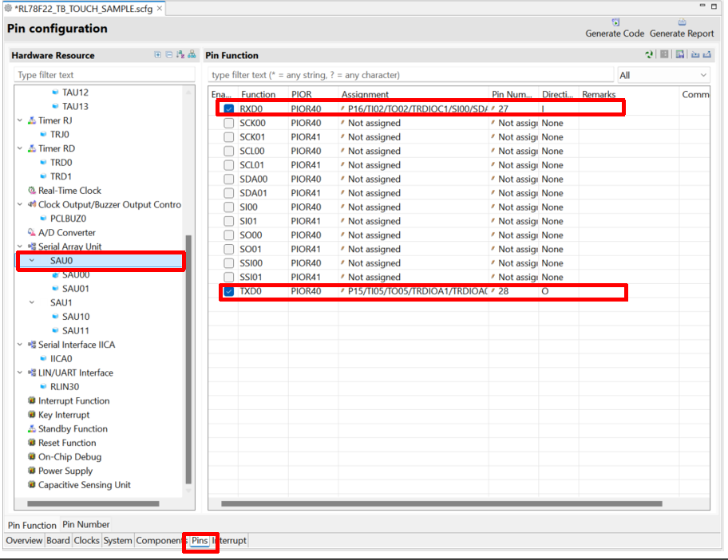Click the Generate Code icon
This screenshot has width=728, height=560.
[x=615, y=23]
